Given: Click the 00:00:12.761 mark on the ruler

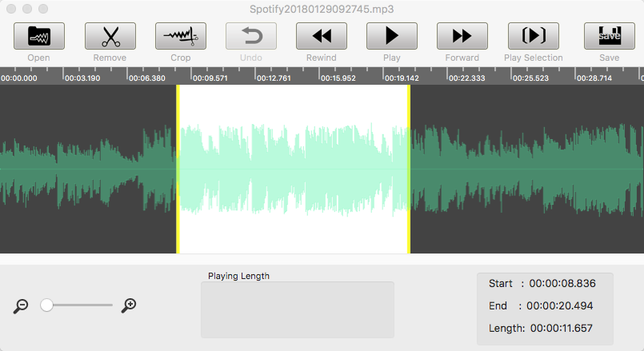Looking at the screenshot, I should [274, 78].
